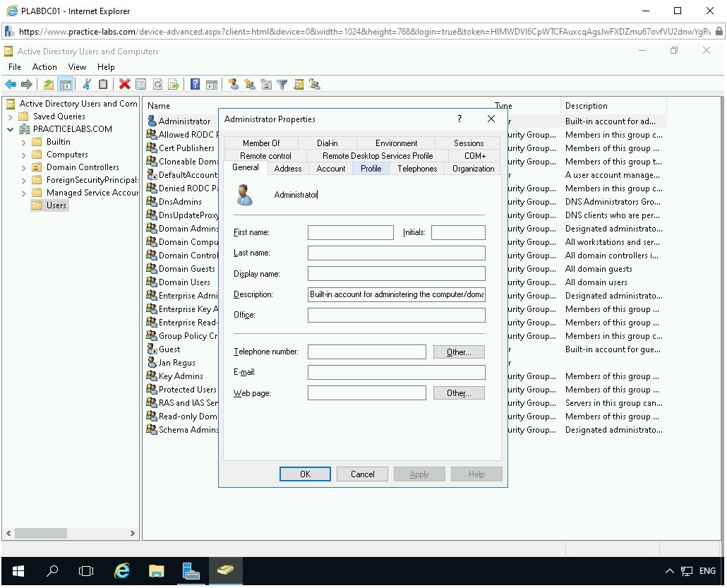This screenshot has width=727, height=588.
Task: Create a new user with toolbar icon
Action: (233, 85)
